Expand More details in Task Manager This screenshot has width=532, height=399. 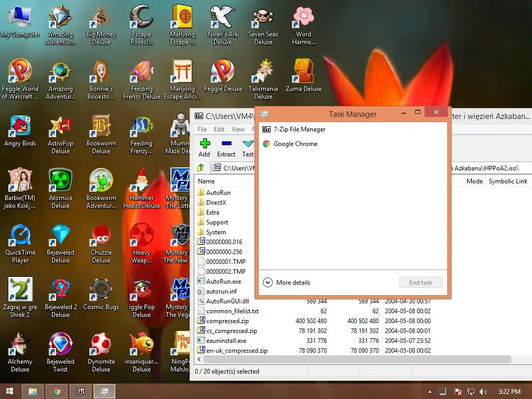pyautogui.click(x=286, y=282)
